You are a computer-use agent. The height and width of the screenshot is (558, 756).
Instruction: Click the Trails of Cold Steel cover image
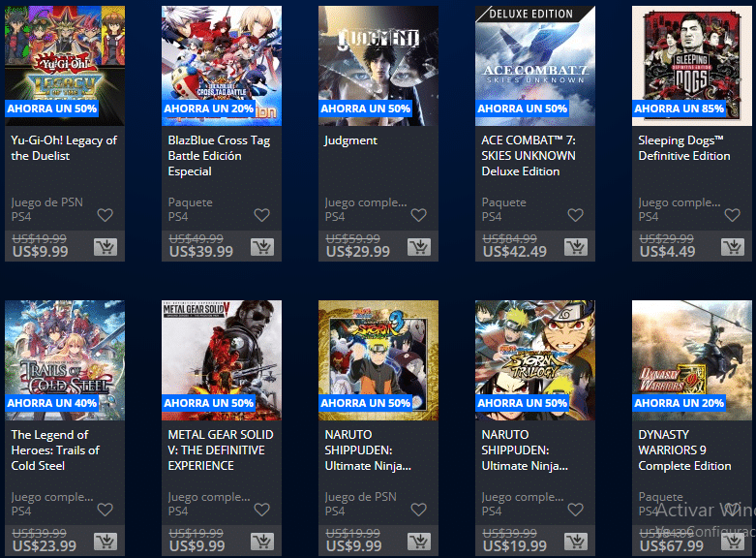pos(65,360)
